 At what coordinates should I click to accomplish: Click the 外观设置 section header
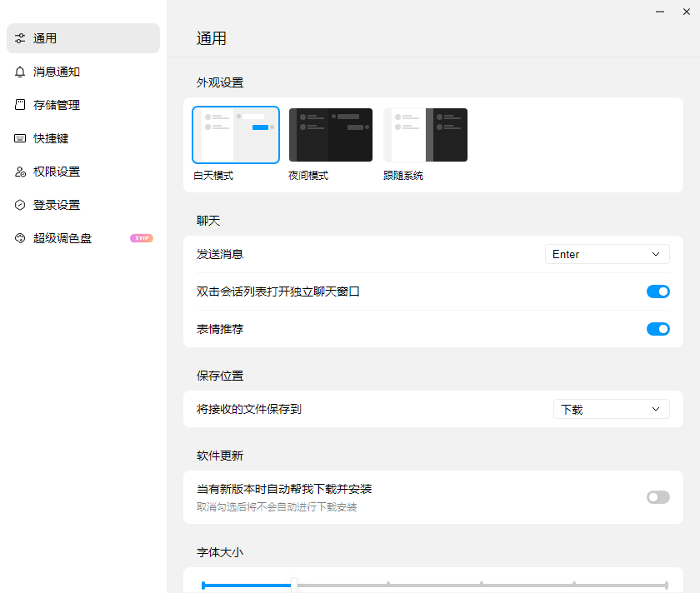219,82
